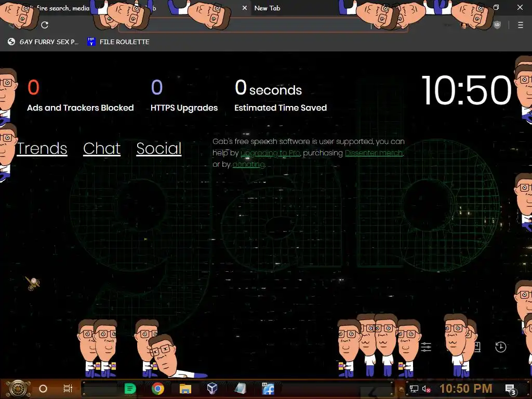Open the taskbar clock 10:50 PM
Viewport: 532px width, 399px height.
pos(466,389)
